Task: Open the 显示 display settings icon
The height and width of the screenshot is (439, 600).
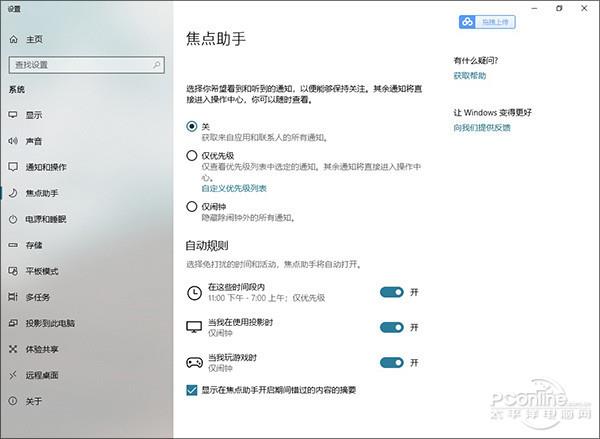Action: (x=13, y=115)
